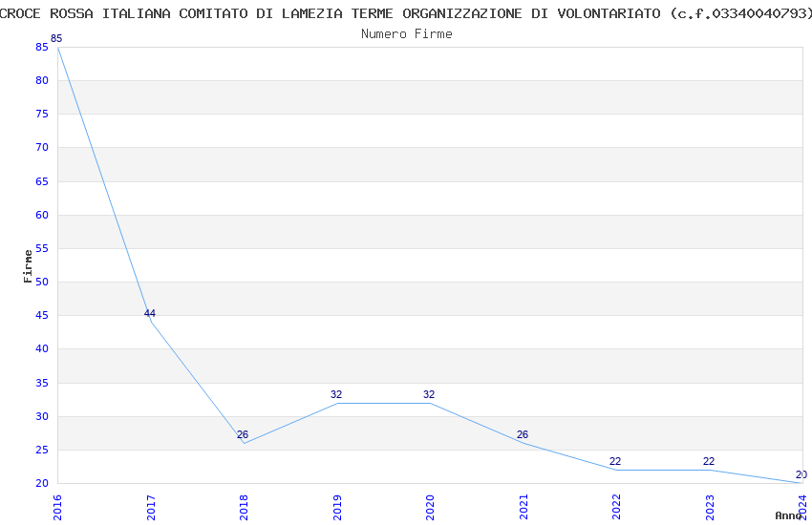The image size is (812, 525).
Task: Click the x-axis year 2018
Action: (244, 508)
